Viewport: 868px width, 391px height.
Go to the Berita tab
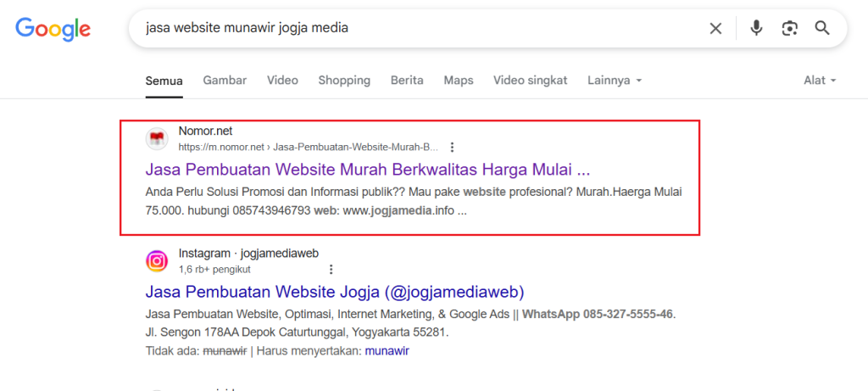coord(407,81)
